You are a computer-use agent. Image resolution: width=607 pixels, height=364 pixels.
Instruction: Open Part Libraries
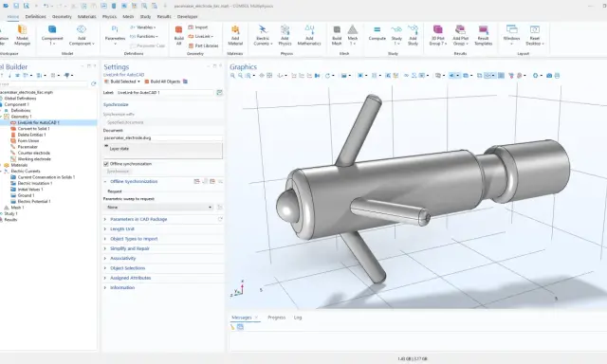tap(203, 45)
